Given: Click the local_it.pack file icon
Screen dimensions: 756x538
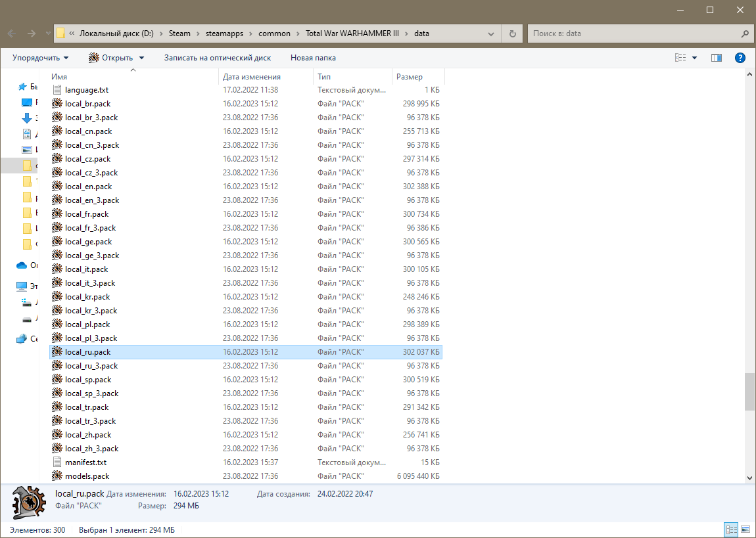Looking at the screenshot, I should point(57,269).
